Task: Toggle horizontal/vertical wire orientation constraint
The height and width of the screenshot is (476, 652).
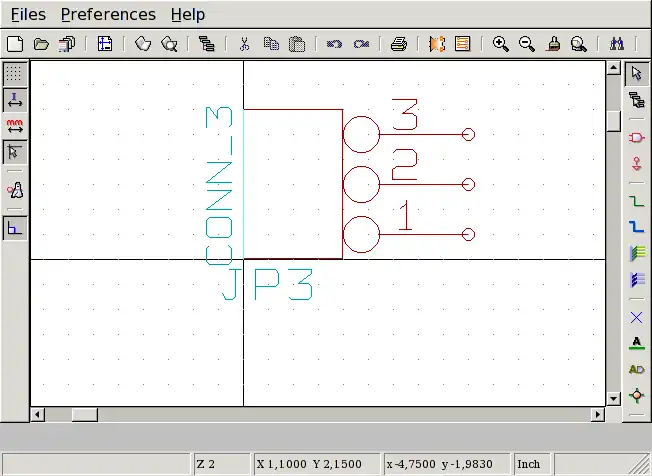Action: pos(15,228)
